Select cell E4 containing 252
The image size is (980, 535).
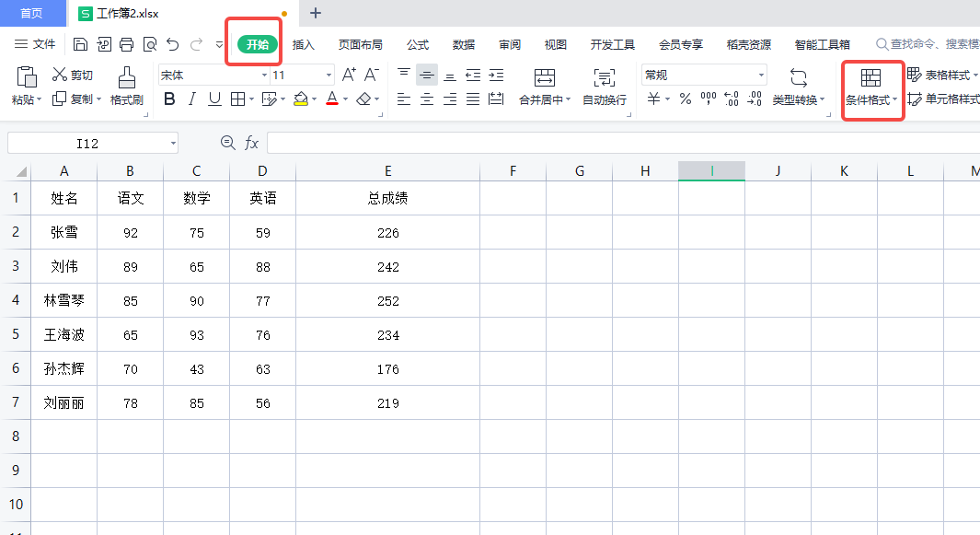(388, 300)
